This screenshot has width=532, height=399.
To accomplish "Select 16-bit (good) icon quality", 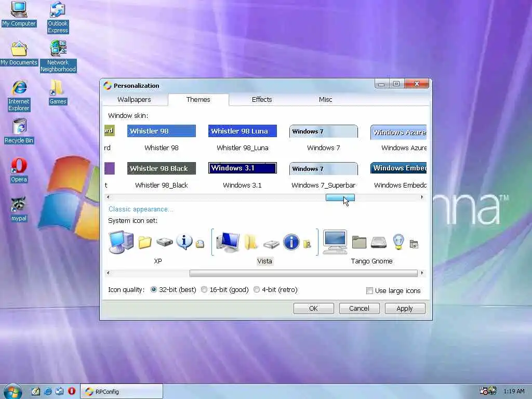I will tap(204, 290).
